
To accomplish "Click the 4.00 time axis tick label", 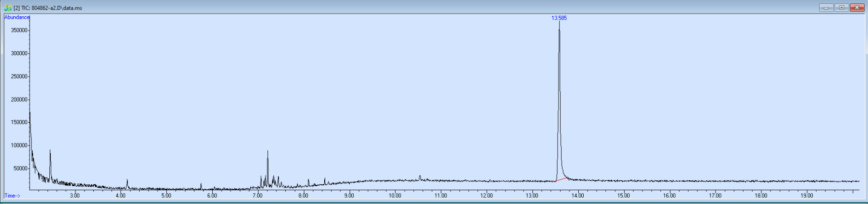I will pyautogui.click(x=120, y=196).
